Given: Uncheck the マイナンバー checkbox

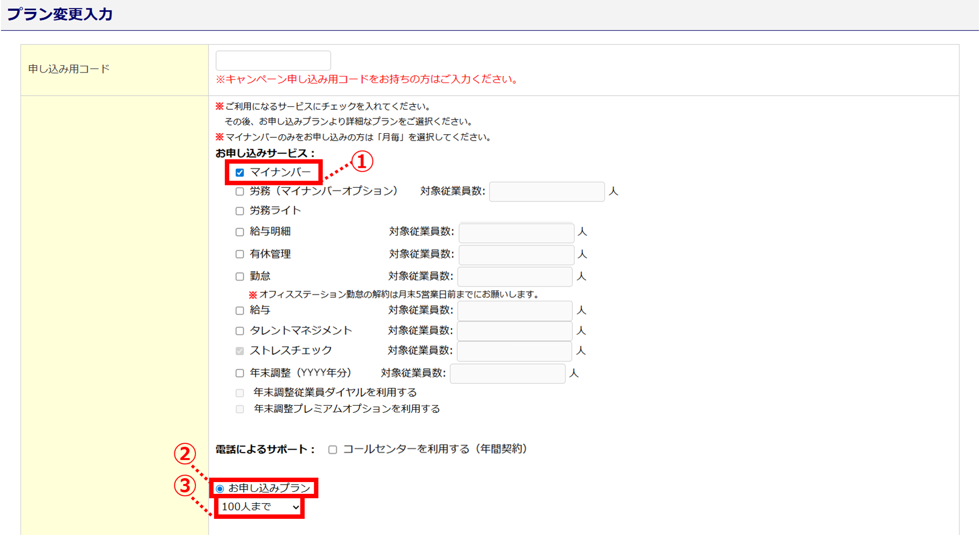Looking at the screenshot, I should (240, 173).
